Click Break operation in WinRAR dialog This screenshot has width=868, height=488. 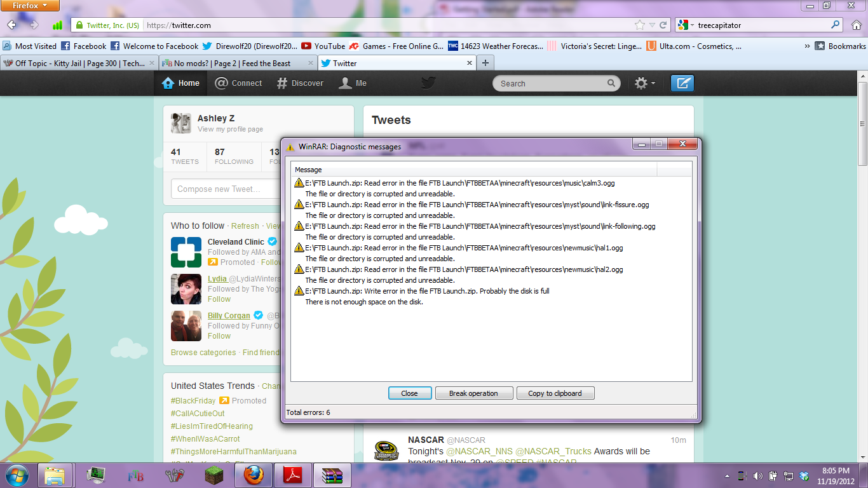click(x=473, y=393)
